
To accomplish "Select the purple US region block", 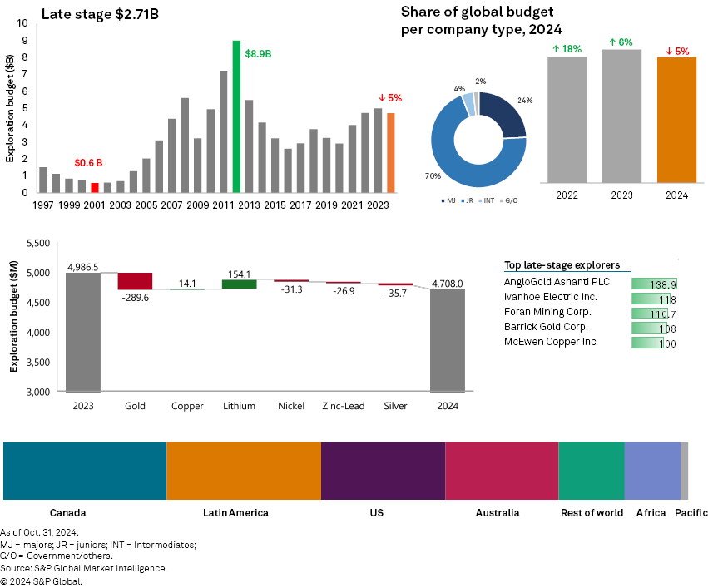I will pyautogui.click(x=383, y=471).
